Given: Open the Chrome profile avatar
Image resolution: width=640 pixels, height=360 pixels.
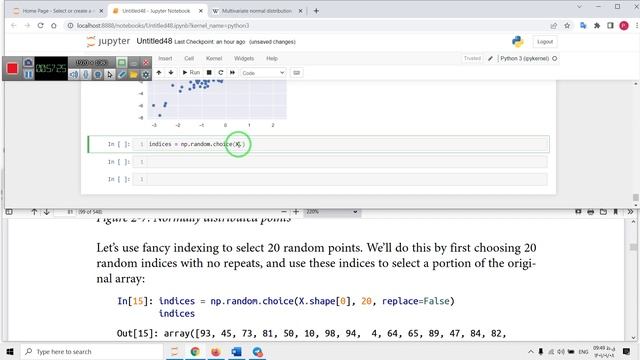Looking at the screenshot, I should tap(624, 26).
